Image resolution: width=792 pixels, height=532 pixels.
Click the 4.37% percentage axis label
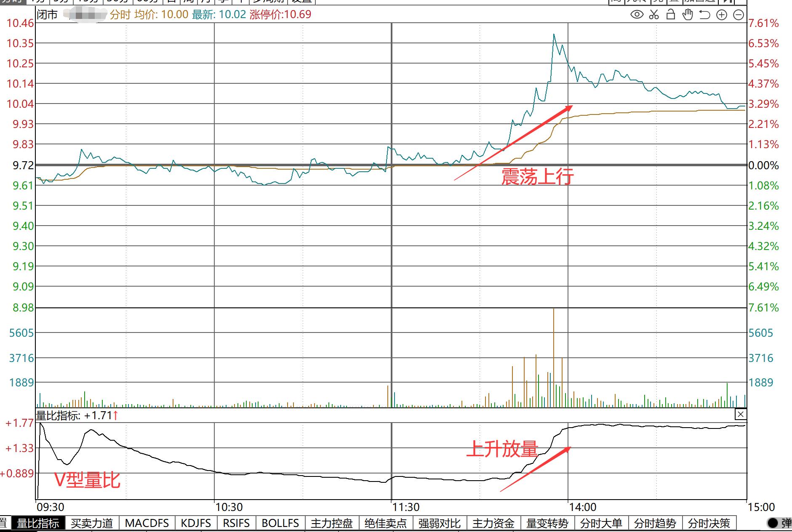pyautogui.click(x=764, y=84)
